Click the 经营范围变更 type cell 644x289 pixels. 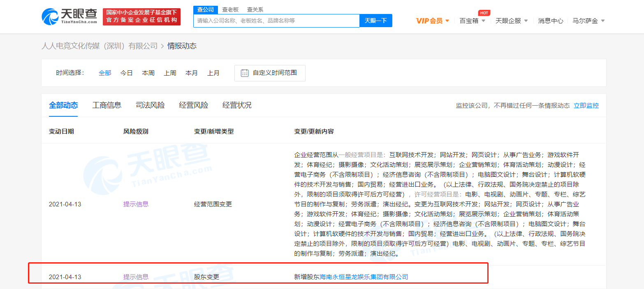click(213, 204)
